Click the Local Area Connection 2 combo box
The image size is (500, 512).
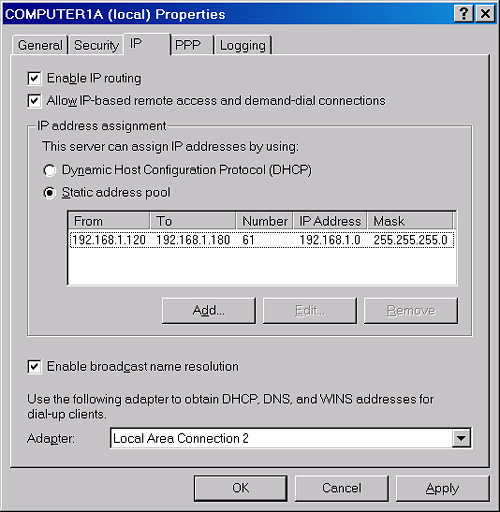pos(290,438)
